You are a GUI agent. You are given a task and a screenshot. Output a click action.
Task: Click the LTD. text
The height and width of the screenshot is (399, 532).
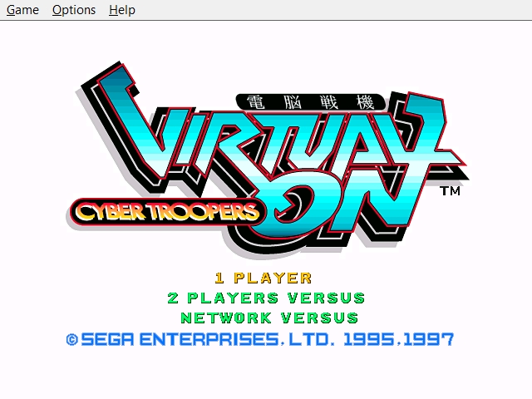312,340
